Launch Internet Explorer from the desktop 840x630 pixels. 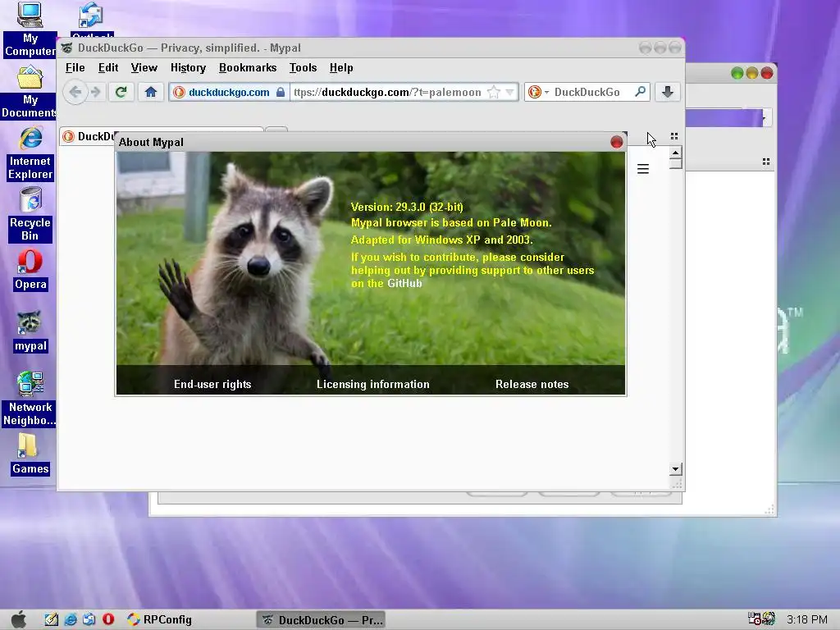[x=30, y=154]
